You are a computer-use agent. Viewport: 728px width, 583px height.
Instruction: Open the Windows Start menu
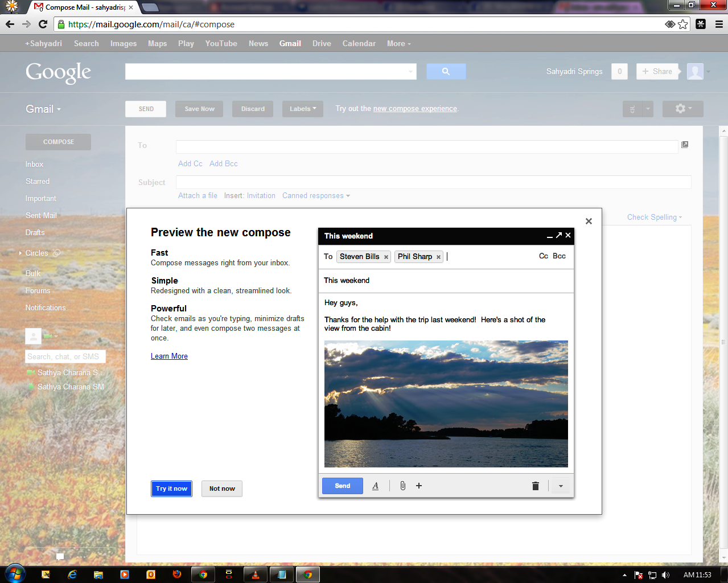15,574
